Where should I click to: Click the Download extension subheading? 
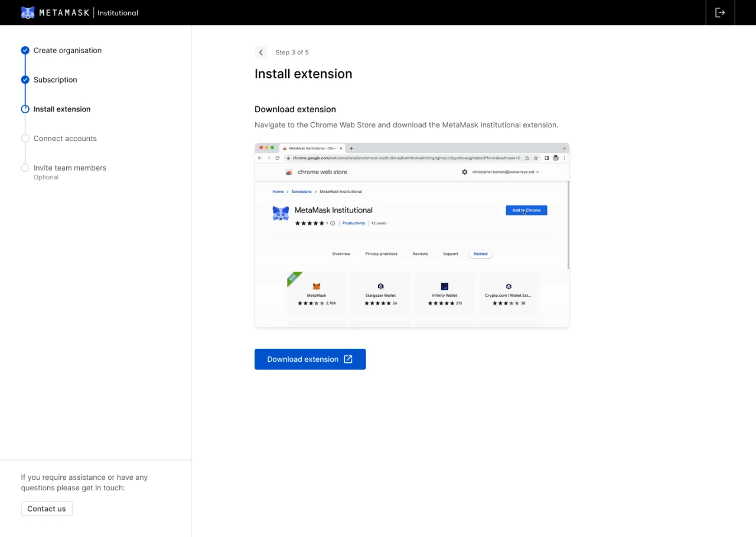tap(295, 109)
